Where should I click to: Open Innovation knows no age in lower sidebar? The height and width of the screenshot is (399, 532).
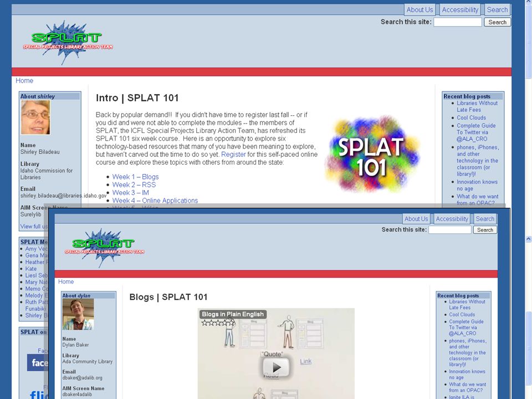467,374
